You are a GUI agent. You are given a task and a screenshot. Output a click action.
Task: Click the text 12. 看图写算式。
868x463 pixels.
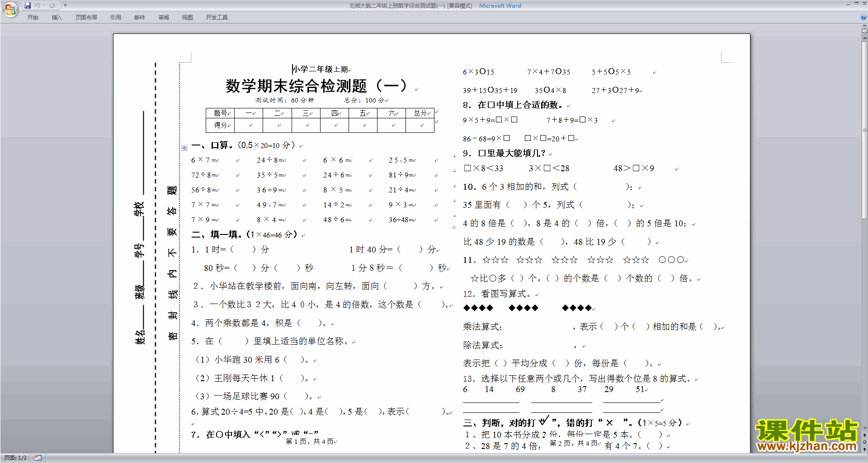497,294
